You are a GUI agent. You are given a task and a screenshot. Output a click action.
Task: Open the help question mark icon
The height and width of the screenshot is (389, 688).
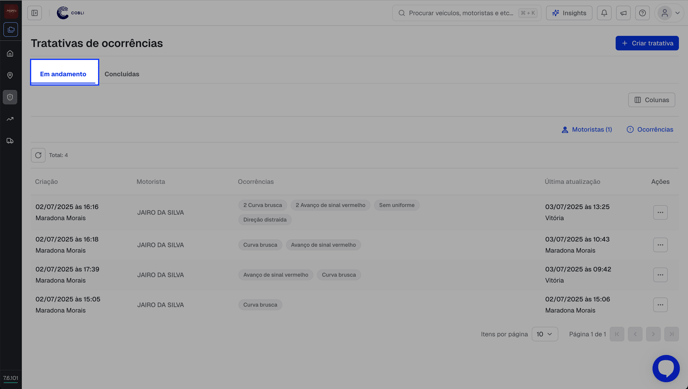click(642, 13)
